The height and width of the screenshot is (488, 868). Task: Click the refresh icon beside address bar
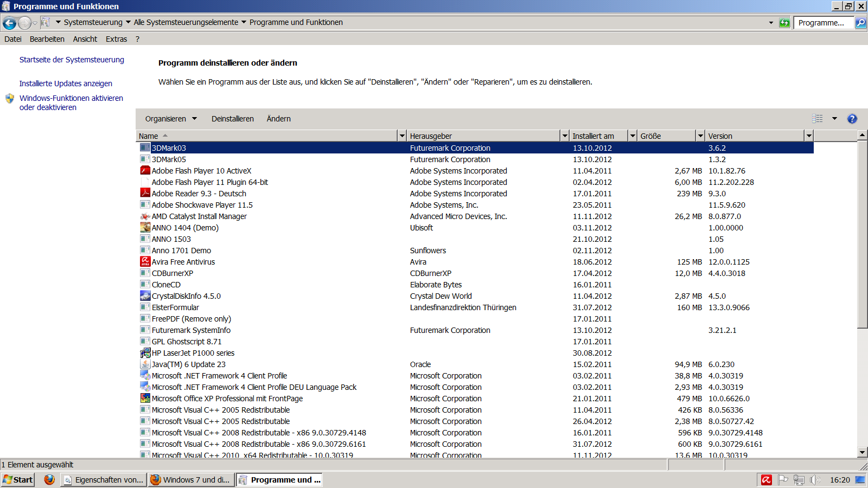[x=784, y=22]
